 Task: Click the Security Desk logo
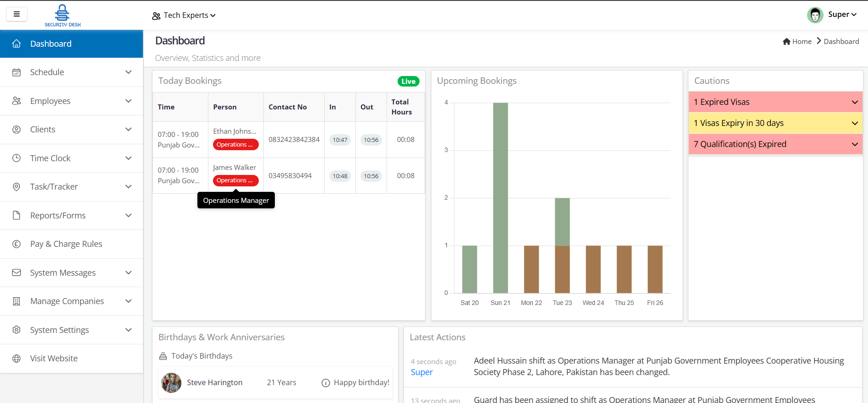point(62,16)
